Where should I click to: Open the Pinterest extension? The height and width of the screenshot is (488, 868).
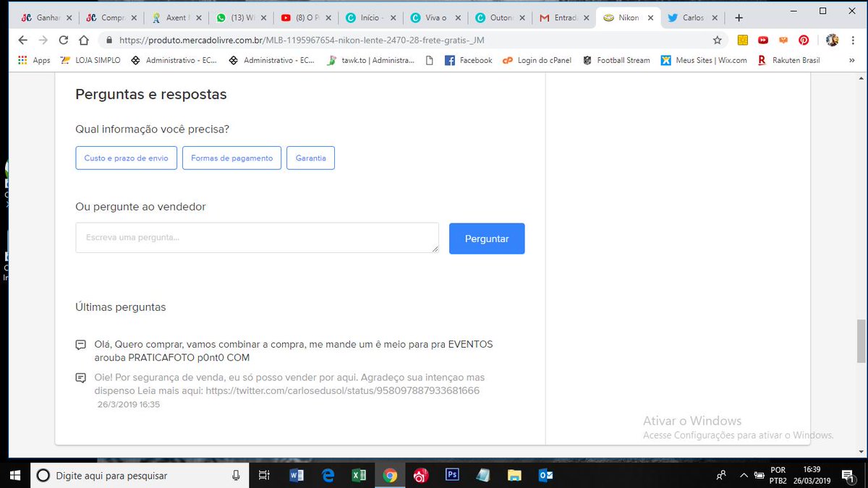[804, 40]
